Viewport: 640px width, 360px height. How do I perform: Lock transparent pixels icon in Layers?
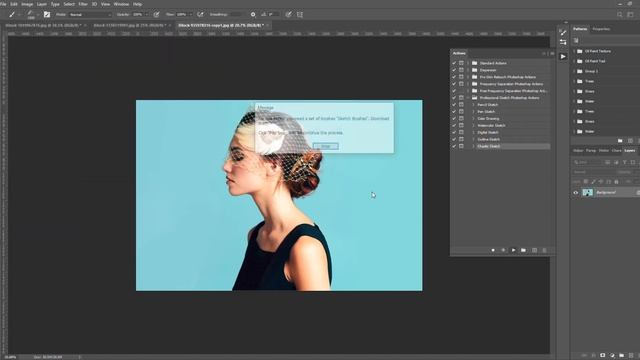[x=586, y=181]
